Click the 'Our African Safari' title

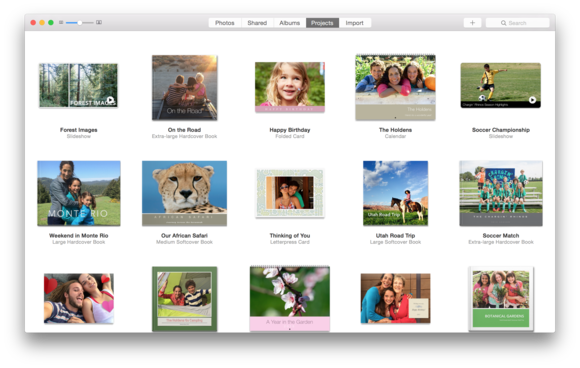184,236
